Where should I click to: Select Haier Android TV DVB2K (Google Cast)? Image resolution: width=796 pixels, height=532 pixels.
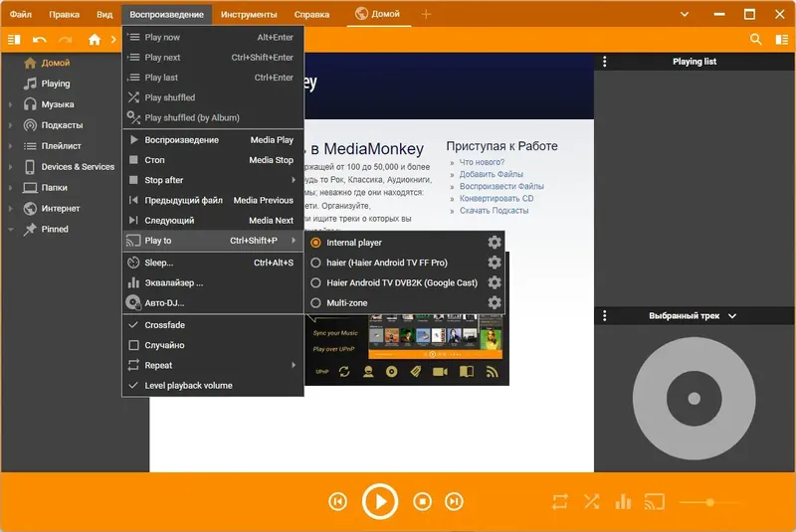[315, 282]
